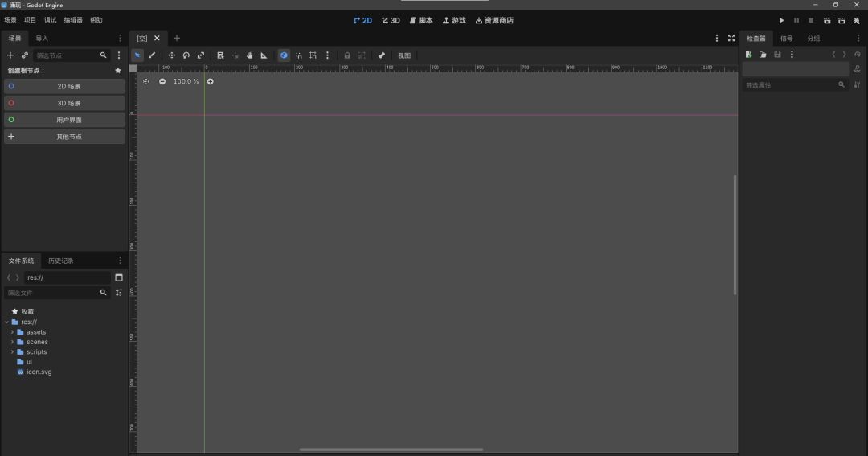Add a new scene tab

[x=177, y=39]
